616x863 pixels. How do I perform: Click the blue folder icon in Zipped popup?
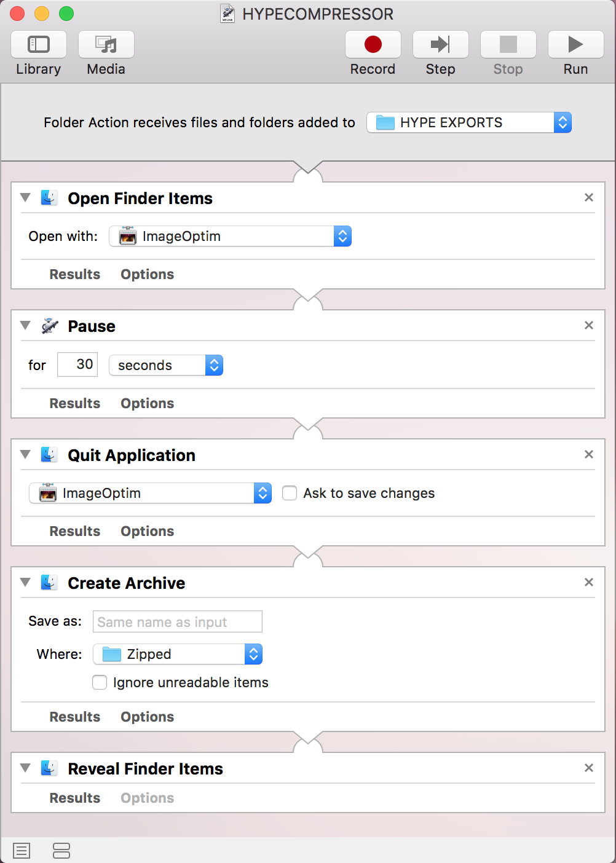click(111, 654)
